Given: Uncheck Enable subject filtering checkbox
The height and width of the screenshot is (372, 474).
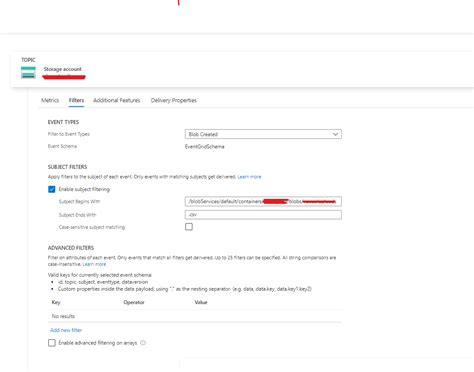Looking at the screenshot, I should pyautogui.click(x=52, y=189).
